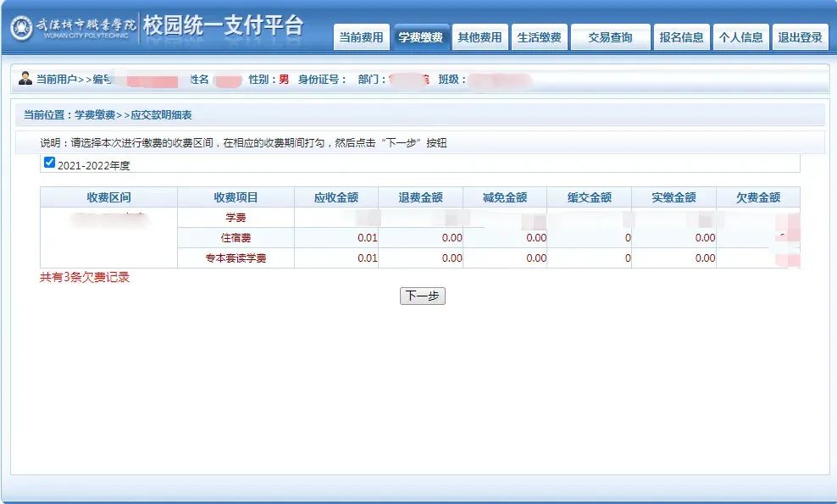Click the Wuhan City Polytechnic logo
Screen dimensions: 837x504
pyautogui.click(x=72, y=27)
